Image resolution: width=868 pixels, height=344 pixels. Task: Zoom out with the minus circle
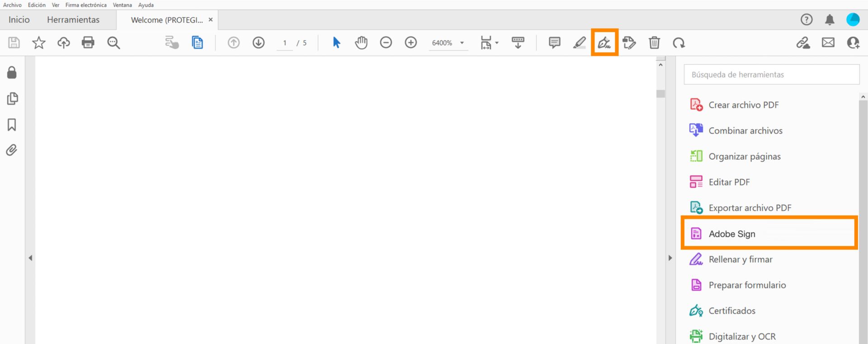[386, 43]
